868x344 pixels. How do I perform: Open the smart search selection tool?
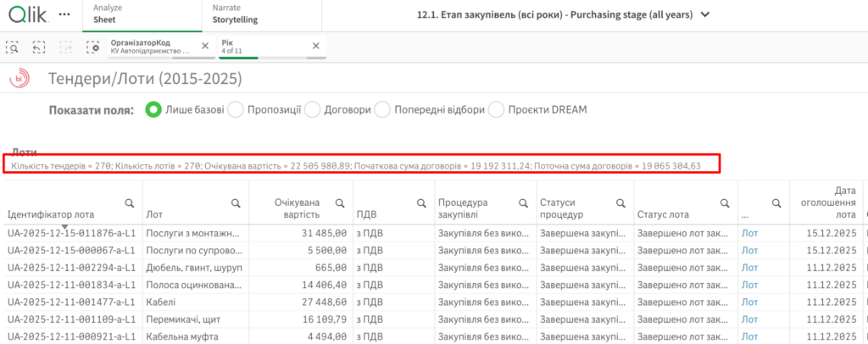coord(14,46)
